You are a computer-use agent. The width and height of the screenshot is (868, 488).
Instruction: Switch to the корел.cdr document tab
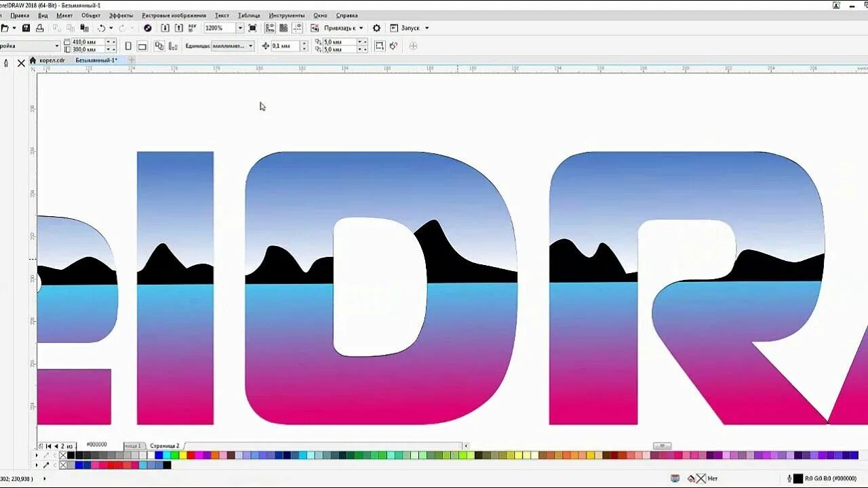[x=52, y=60]
